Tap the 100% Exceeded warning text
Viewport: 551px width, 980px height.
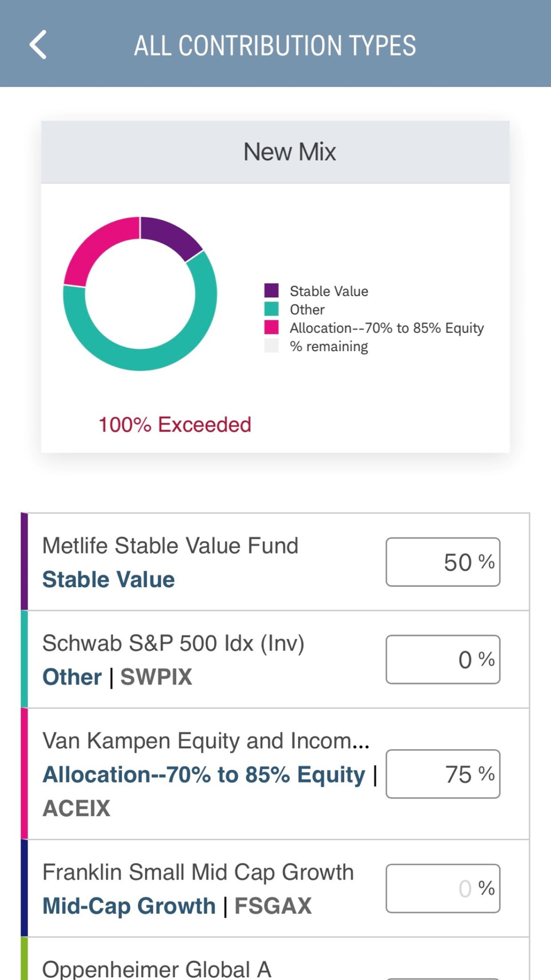[175, 425]
